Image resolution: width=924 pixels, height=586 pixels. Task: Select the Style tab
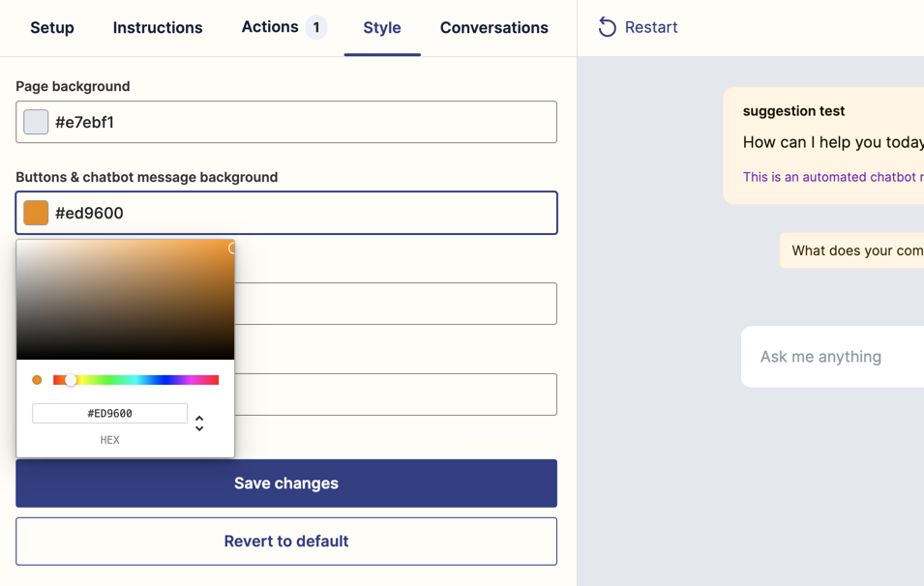[x=381, y=28]
